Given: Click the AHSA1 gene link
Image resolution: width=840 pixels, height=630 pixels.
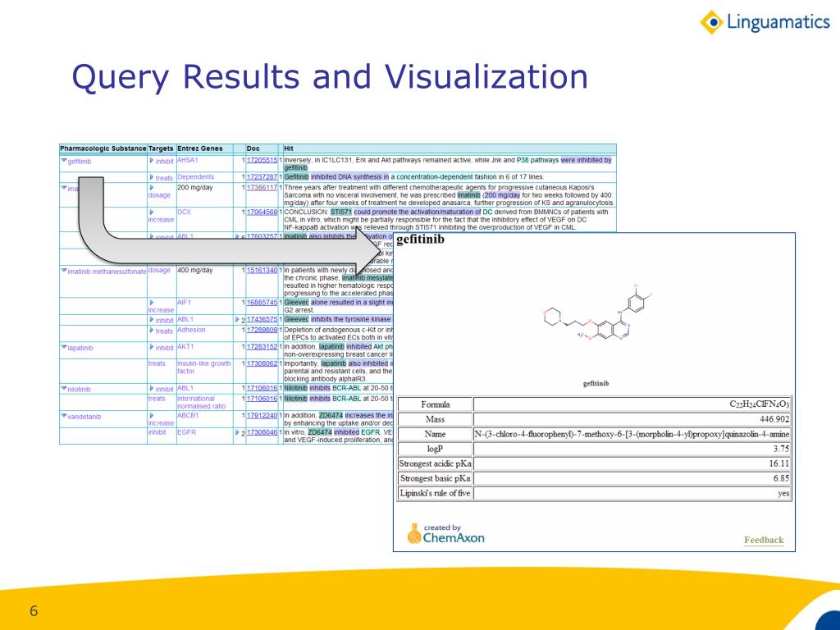Looking at the screenshot, I should 188,160.
